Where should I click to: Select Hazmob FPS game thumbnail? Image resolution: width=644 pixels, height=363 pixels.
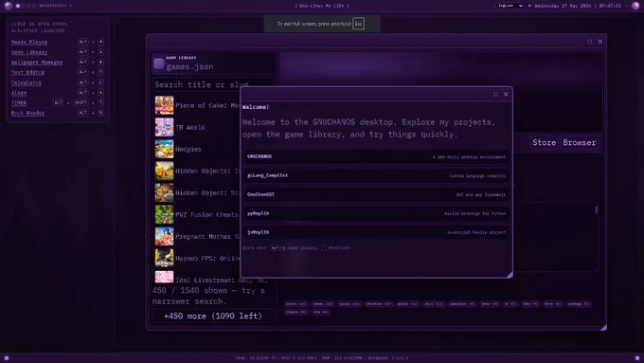(x=164, y=258)
